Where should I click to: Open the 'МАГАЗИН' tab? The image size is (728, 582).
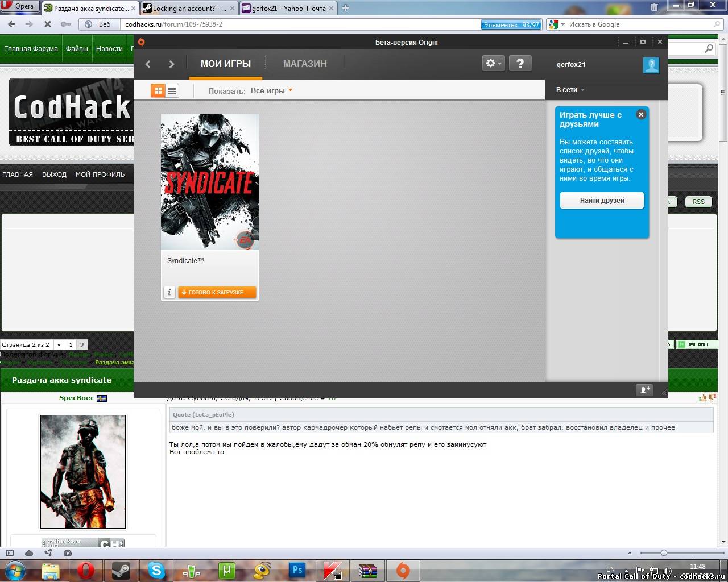pyautogui.click(x=305, y=64)
